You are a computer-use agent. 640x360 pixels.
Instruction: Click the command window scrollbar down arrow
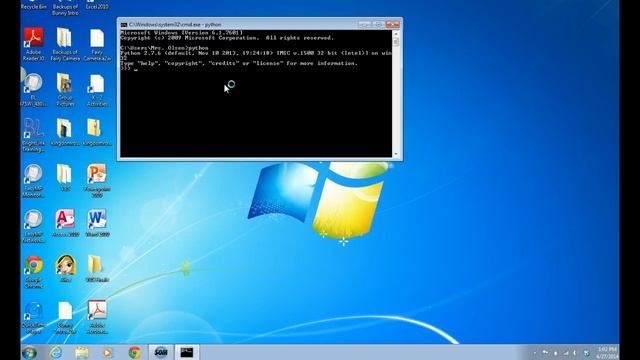click(396, 154)
